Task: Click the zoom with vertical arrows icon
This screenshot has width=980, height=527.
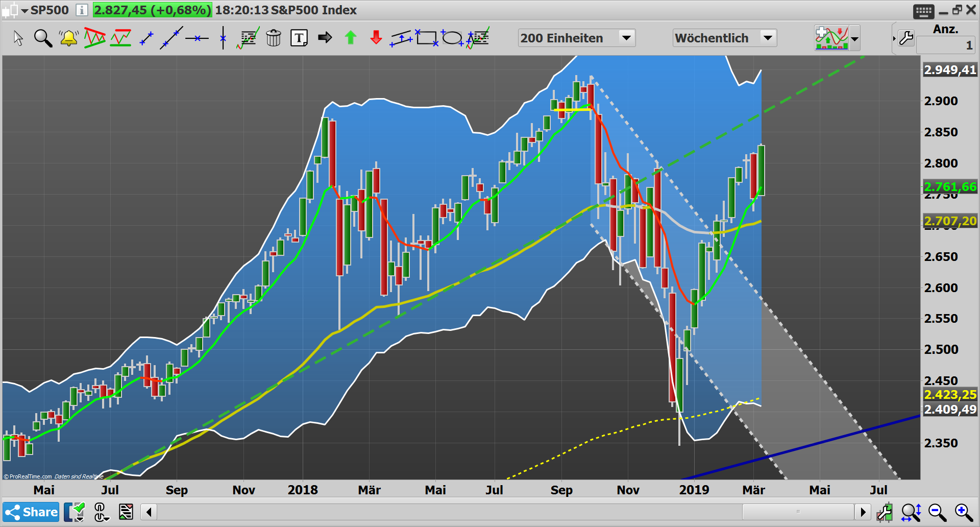Action: (911, 512)
